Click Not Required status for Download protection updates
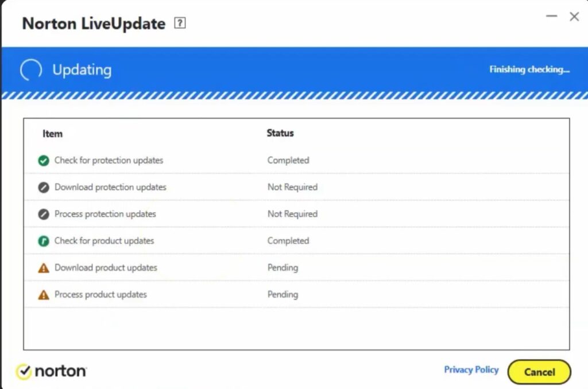 [292, 188]
